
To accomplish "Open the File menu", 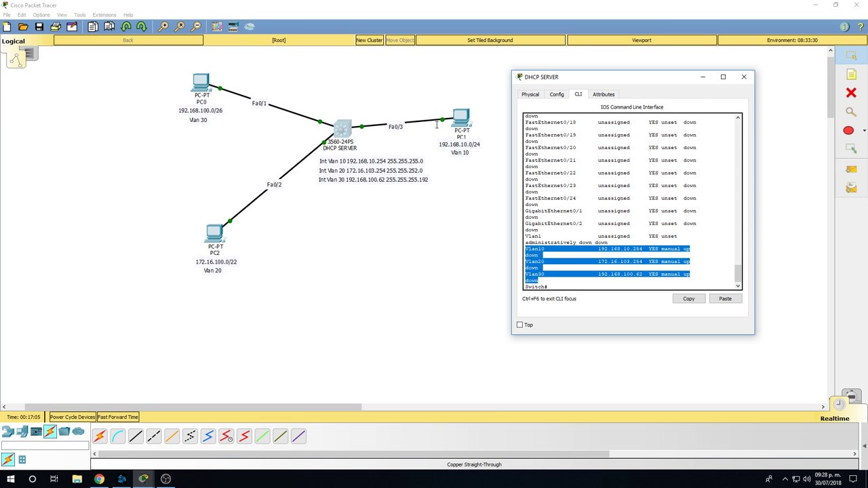I will pyautogui.click(x=7, y=15).
